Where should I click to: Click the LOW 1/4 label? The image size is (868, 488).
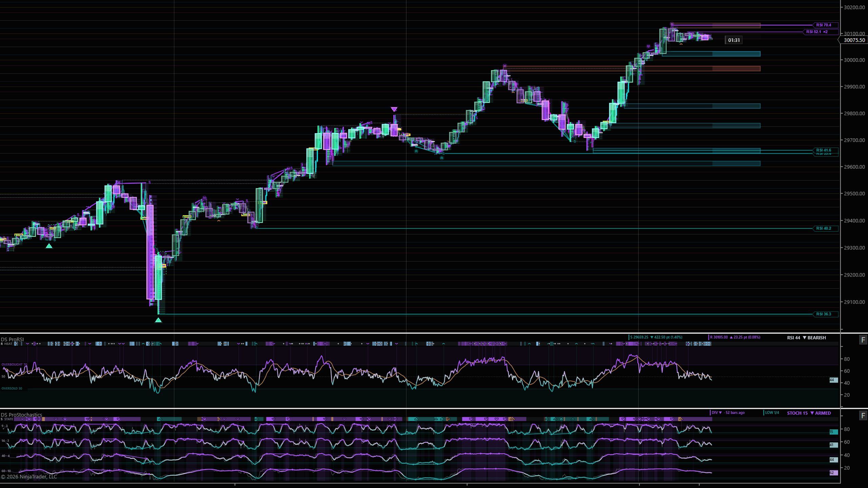771,413
